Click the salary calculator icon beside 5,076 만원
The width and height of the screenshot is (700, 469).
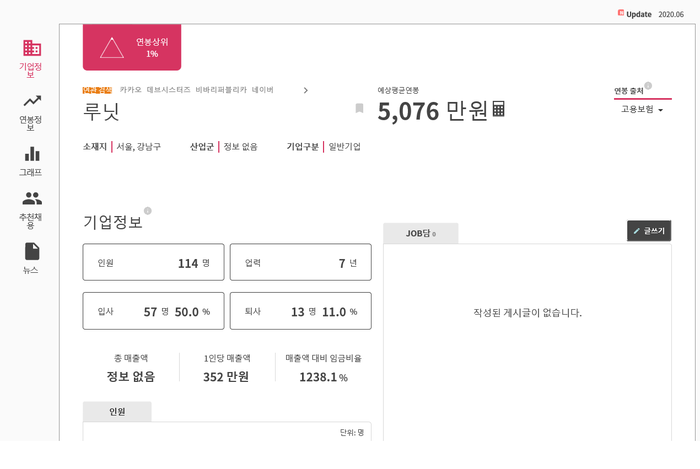point(499,109)
